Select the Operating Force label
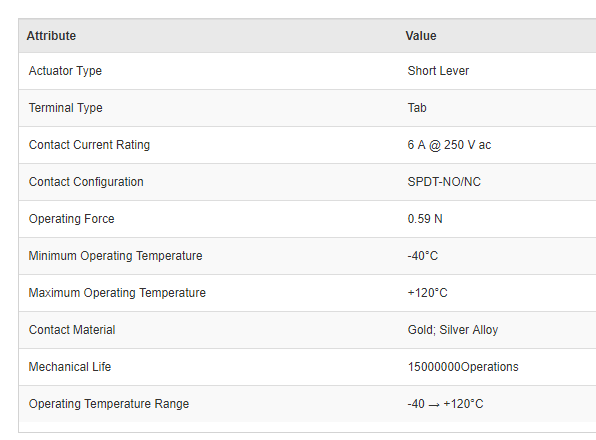This screenshot has width=596, height=440. tap(71, 219)
